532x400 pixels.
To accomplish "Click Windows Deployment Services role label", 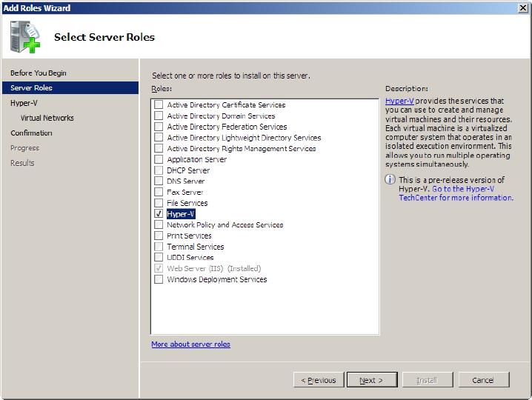I will [217, 279].
